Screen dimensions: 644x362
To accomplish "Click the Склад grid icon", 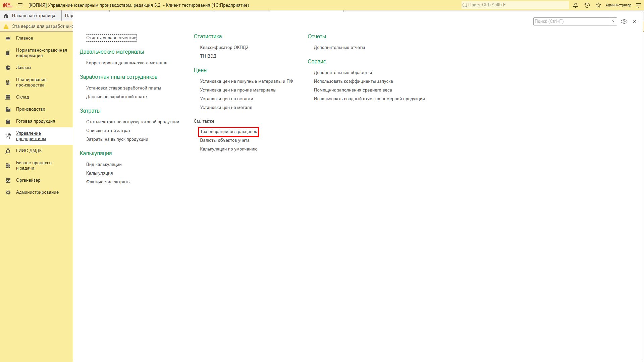I will (x=8, y=97).
